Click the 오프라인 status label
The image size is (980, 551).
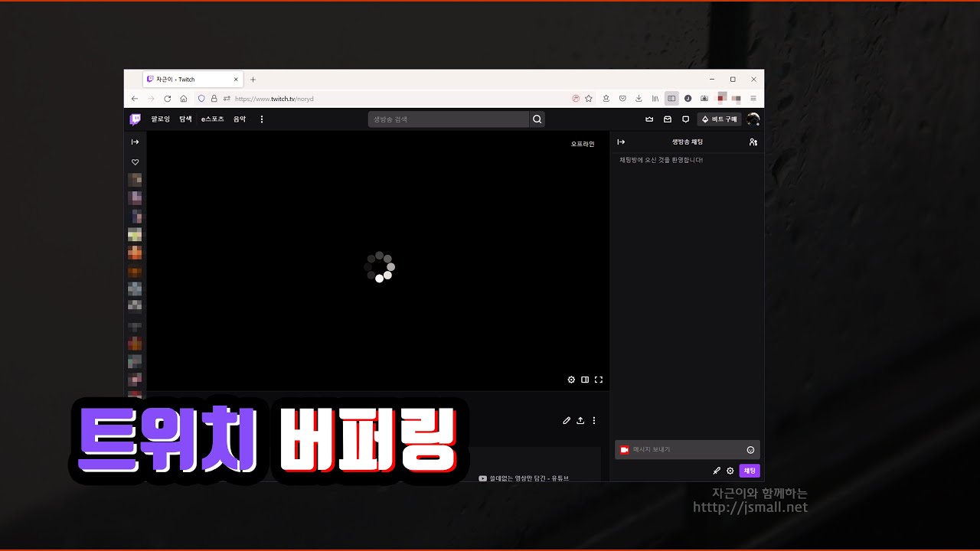tap(583, 144)
